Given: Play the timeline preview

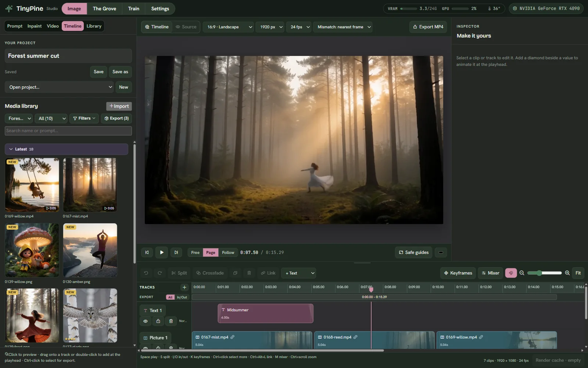Looking at the screenshot, I should coord(162,252).
